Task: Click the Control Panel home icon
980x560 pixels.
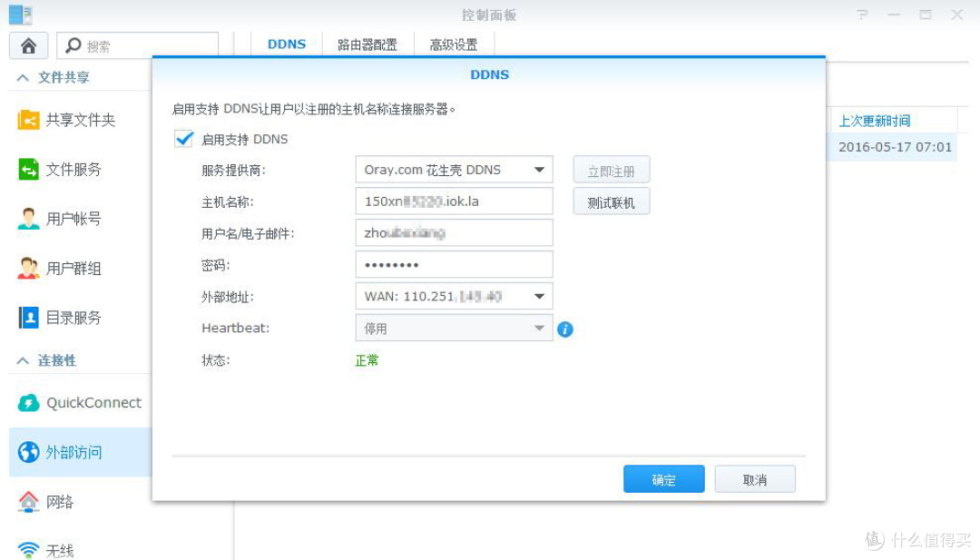Action: (x=28, y=45)
